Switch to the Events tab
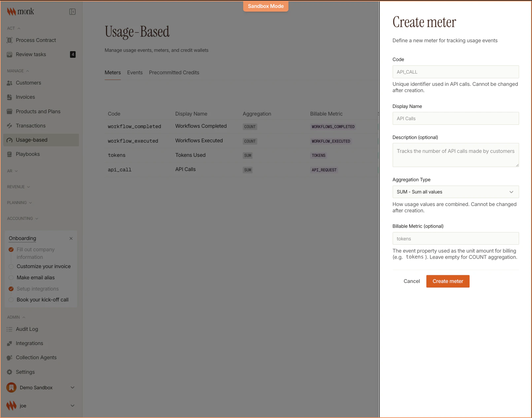Image resolution: width=532 pixels, height=418 pixels. pyautogui.click(x=135, y=72)
